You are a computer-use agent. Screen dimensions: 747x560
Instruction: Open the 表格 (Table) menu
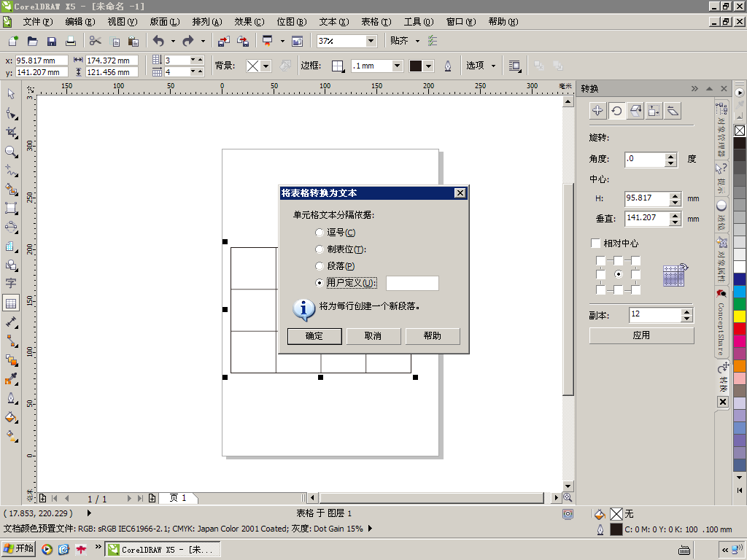(x=376, y=22)
